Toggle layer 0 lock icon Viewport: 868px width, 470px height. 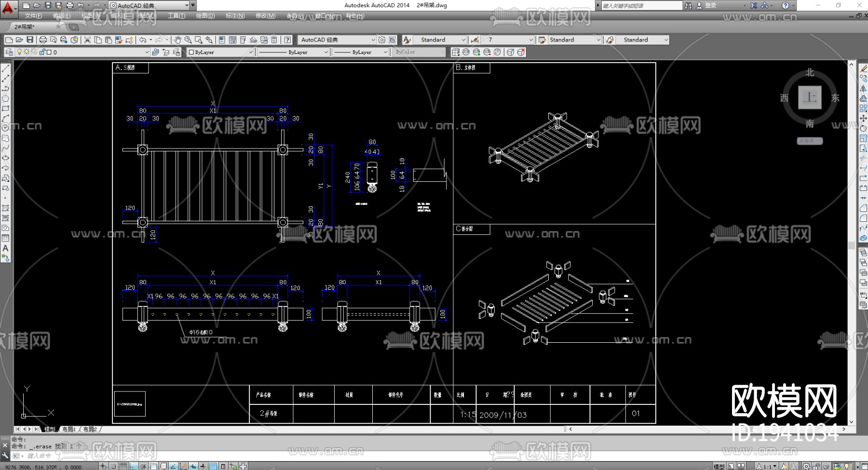(x=42, y=52)
